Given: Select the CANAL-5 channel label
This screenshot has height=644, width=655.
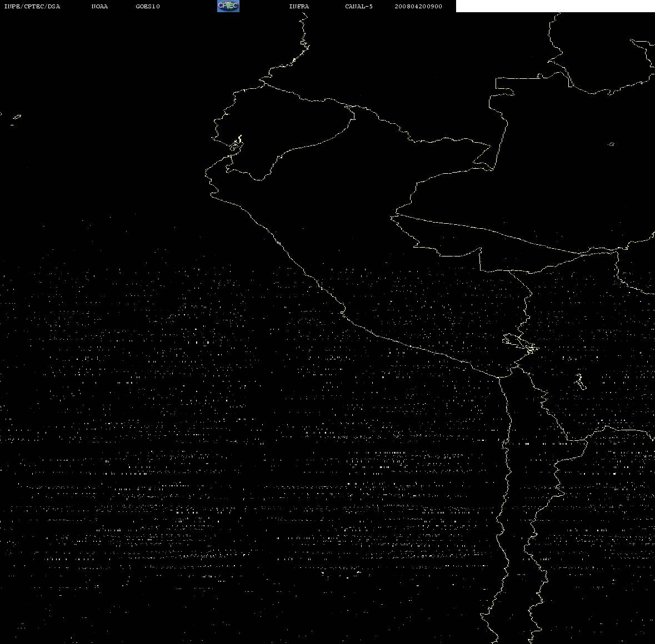Looking at the screenshot, I should 359,6.
